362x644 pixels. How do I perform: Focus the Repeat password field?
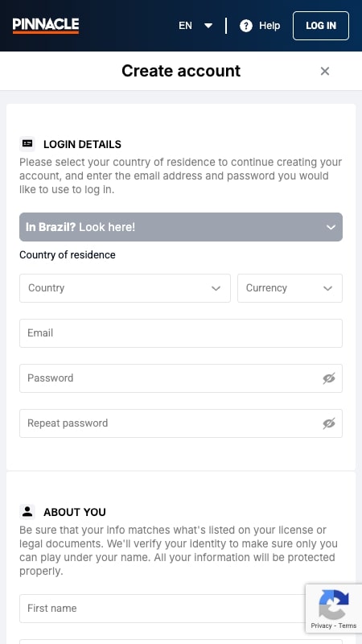click(181, 423)
